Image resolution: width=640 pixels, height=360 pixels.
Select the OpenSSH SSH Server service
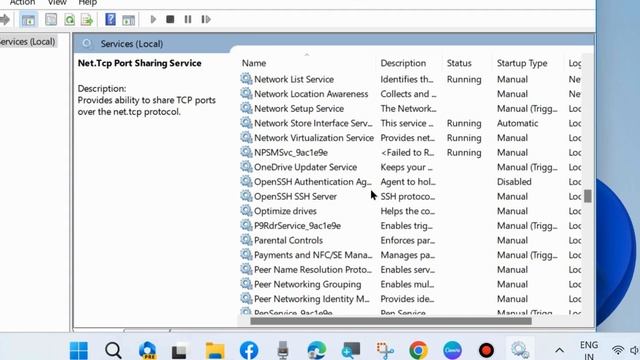click(410, 197)
